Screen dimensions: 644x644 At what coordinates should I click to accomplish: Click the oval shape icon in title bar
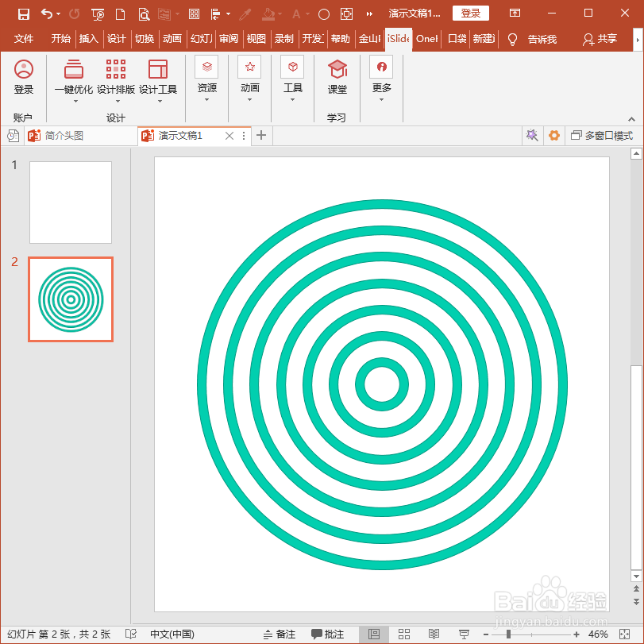pos(324,14)
